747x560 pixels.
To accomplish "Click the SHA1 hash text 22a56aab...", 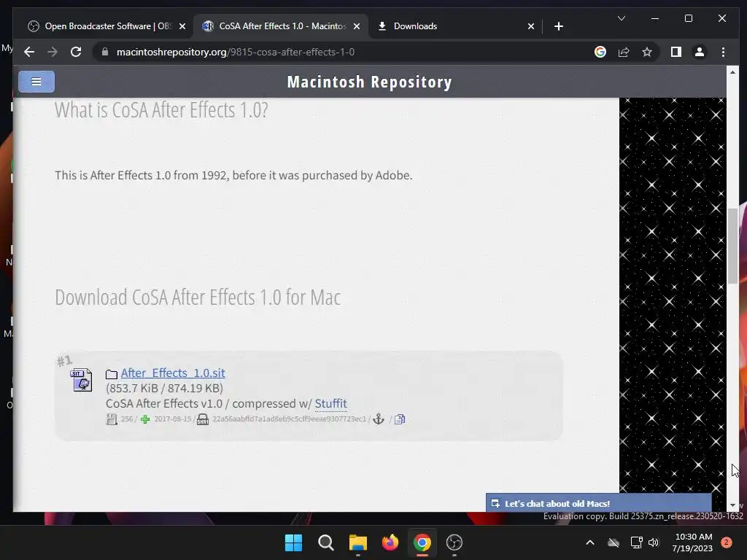I will click(x=289, y=419).
